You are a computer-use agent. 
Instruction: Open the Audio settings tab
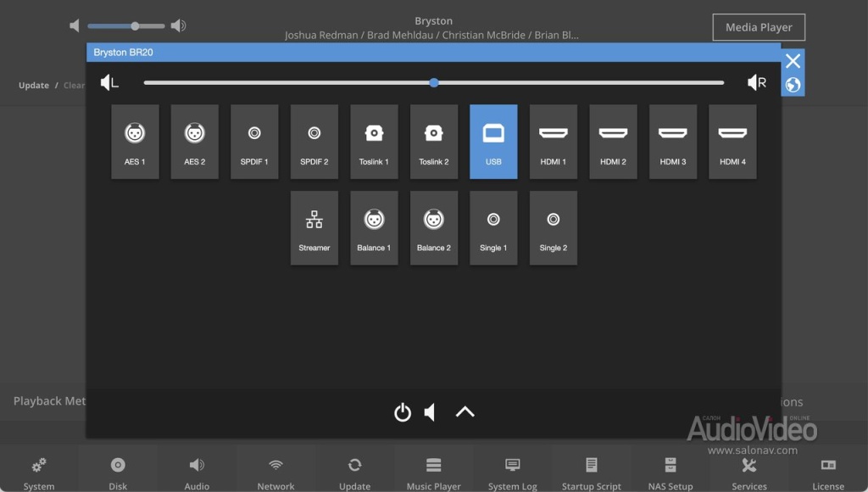(197, 472)
